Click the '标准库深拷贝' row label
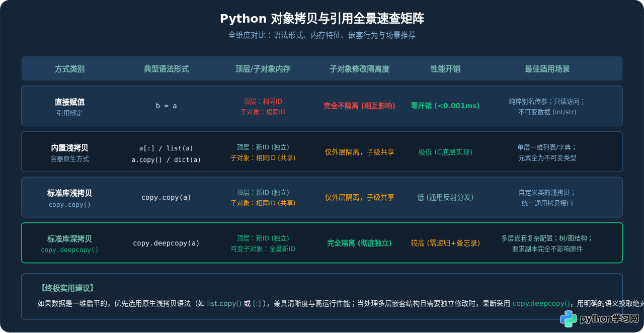The width and height of the screenshot is (644, 333). [69, 239]
